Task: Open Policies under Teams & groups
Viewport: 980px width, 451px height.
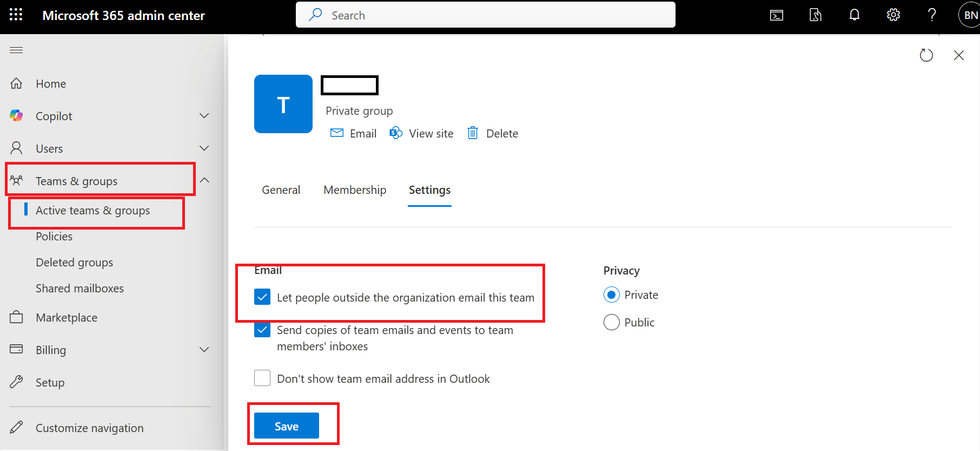Action: (x=54, y=237)
